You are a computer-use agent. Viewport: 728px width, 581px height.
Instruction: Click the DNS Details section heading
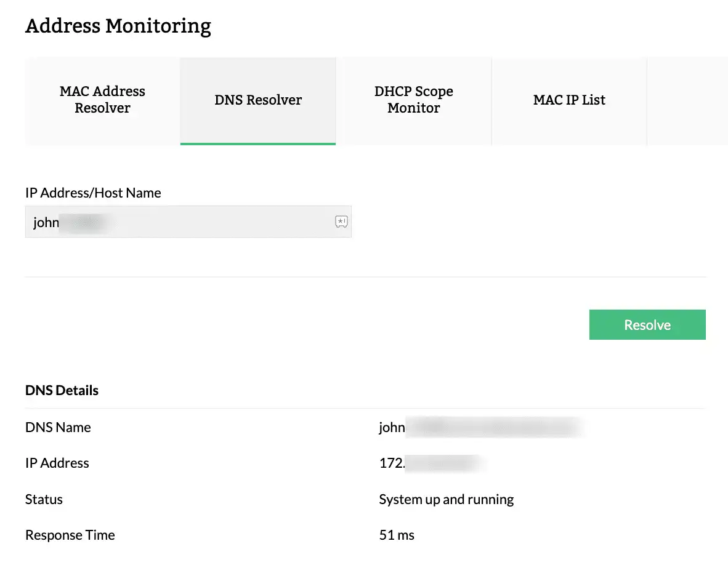[x=62, y=390]
